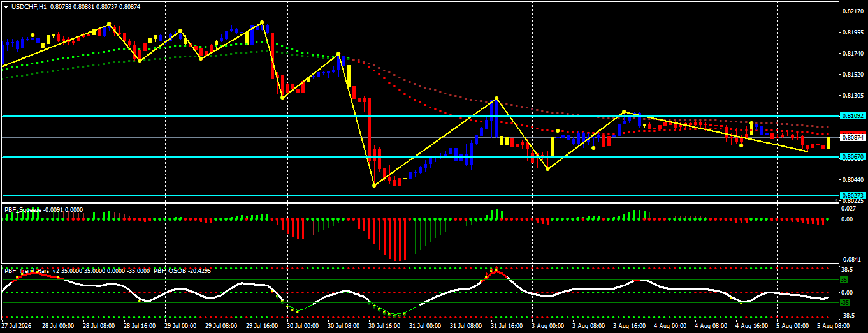Click the 29 Jul 00:00 time label
Image resolution: width=868 pixels, height=333 pixels.
tap(179, 325)
